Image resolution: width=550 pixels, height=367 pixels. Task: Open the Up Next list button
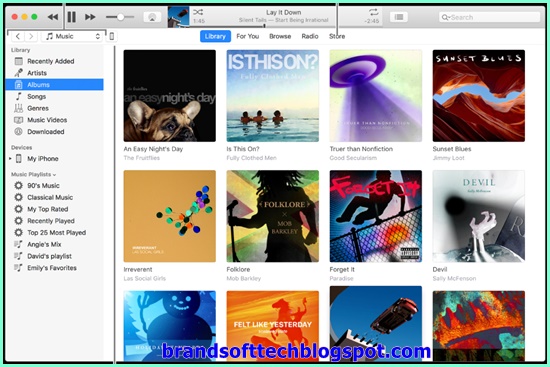399,17
